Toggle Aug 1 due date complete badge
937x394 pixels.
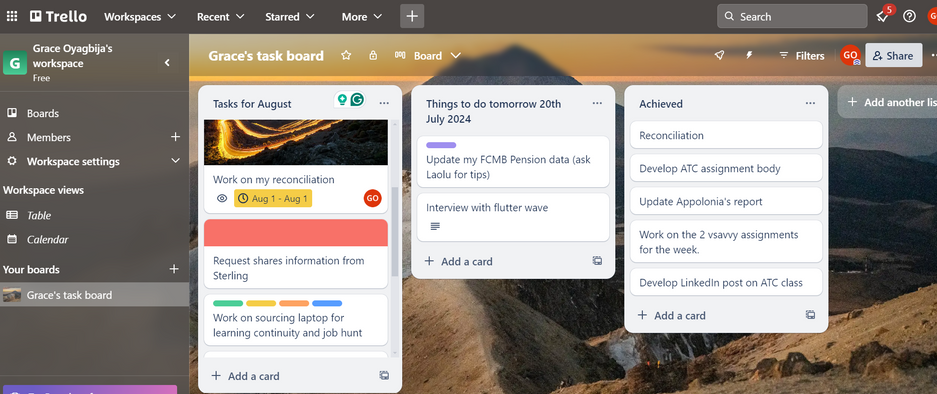[272, 198]
